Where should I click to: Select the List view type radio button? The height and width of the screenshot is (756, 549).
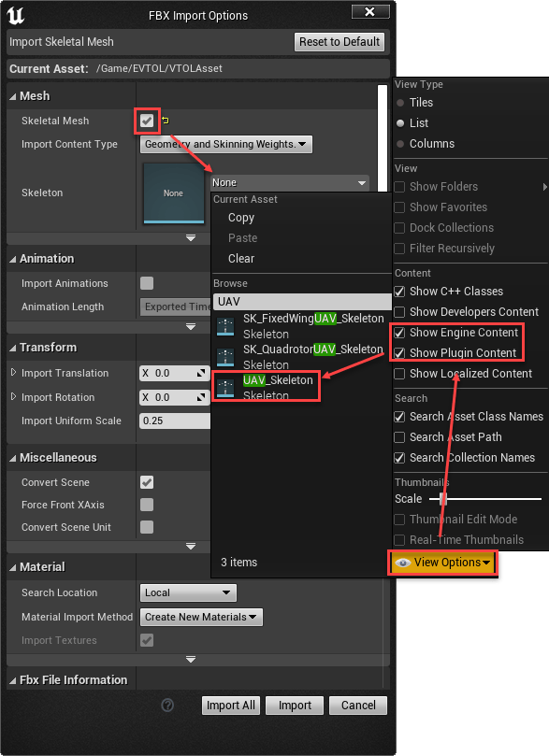pos(400,123)
